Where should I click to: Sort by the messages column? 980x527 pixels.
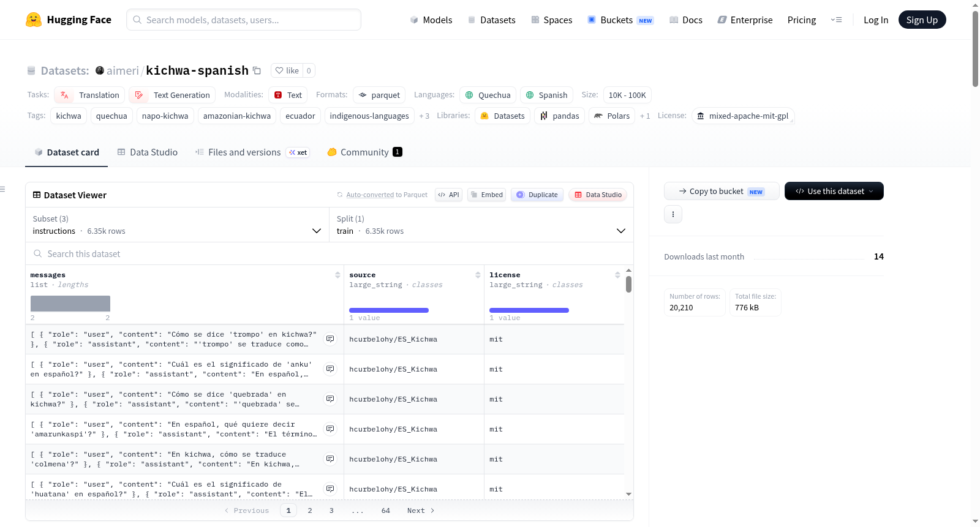(x=337, y=275)
